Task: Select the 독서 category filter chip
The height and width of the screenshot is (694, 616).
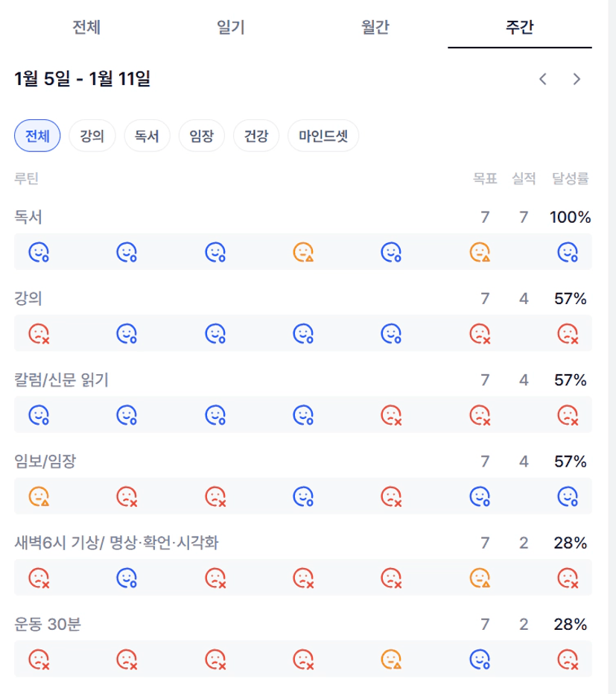Action: click(147, 136)
